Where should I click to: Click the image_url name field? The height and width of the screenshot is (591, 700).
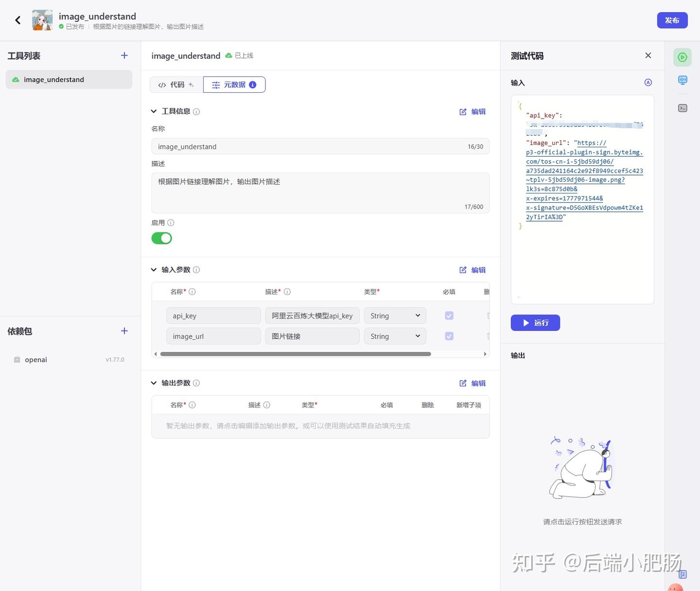click(x=213, y=336)
